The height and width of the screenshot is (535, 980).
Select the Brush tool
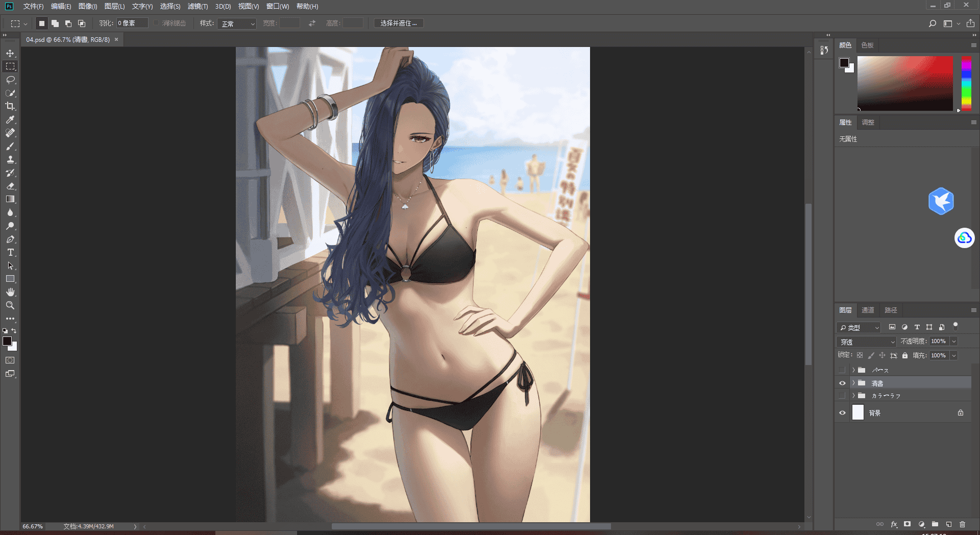point(10,146)
